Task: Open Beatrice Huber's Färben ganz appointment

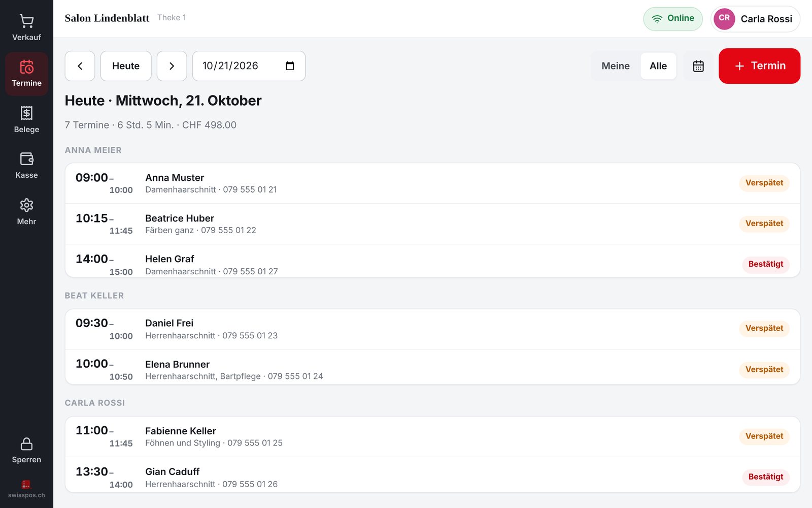Action: [x=432, y=224]
